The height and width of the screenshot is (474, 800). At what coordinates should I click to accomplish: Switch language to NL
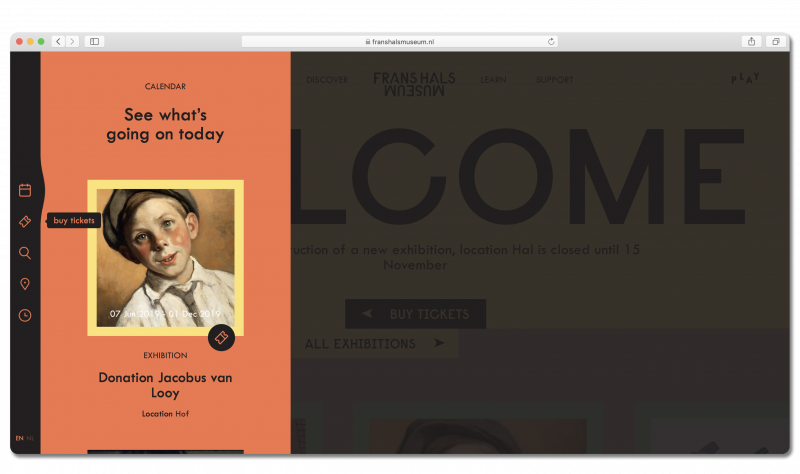tap(30, 438)
